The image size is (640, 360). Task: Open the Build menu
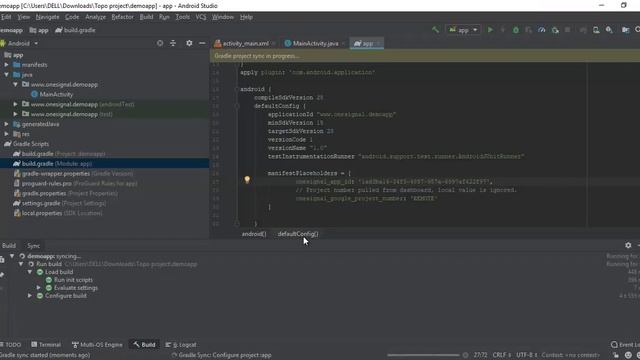point(146,17)
